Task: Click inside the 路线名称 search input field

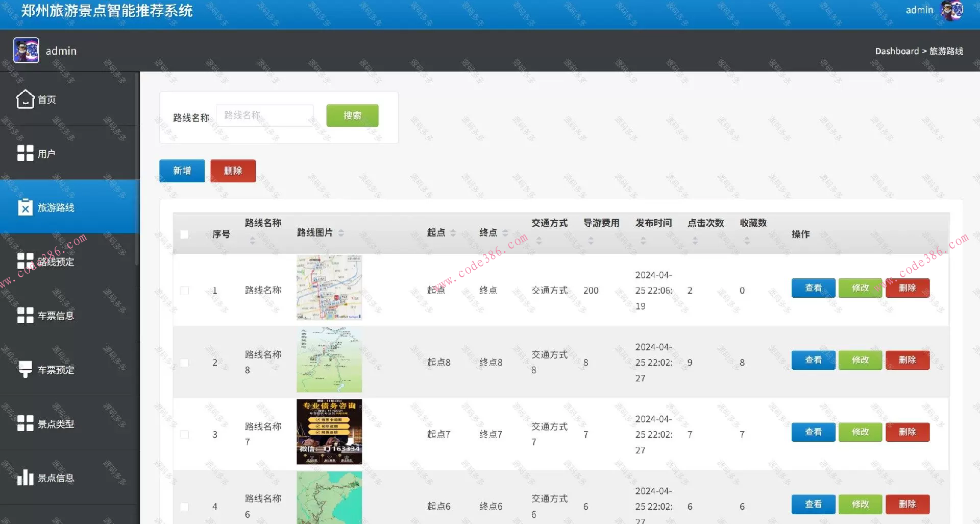Action: (264, 115)
